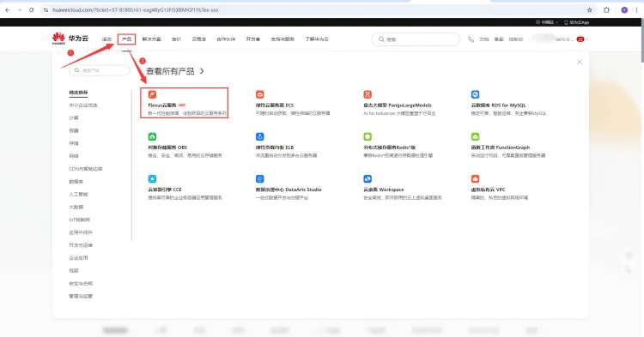This screenshot has width=644, height=337.
Task: Click the FunctionGraph product icon
Action: click(x=475, y=136)
